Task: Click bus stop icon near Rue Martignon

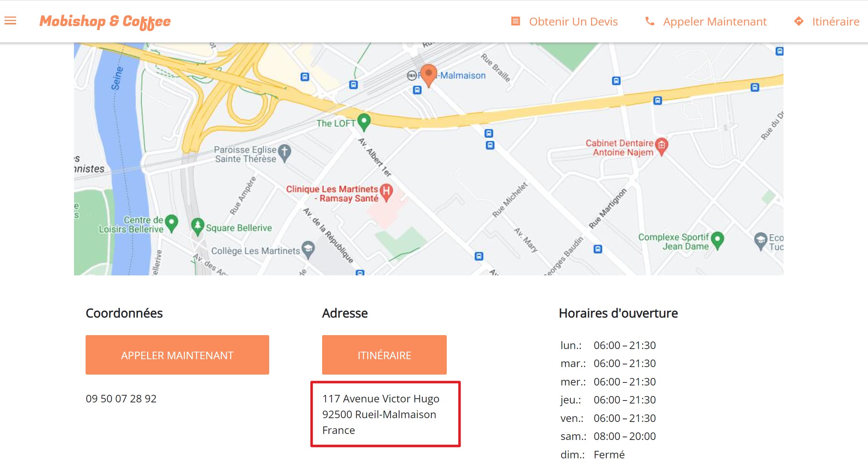Action: (x=598, y=249)
